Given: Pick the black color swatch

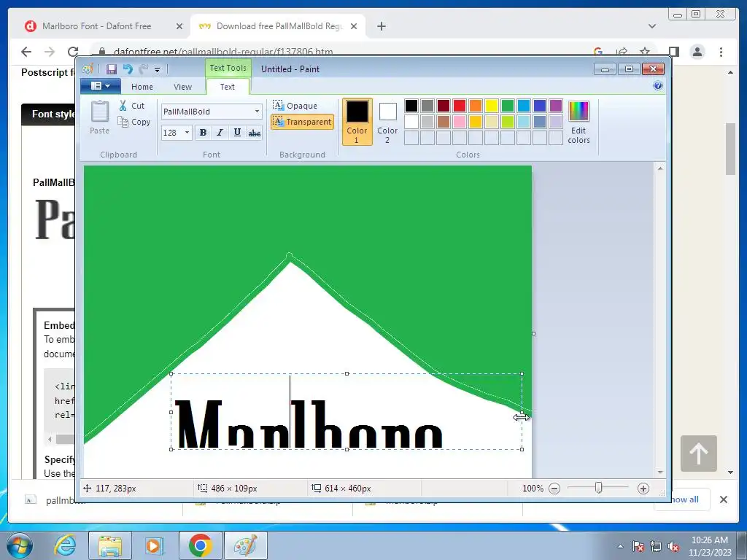Looking at the screenshot, I should (x=411, y=106).
